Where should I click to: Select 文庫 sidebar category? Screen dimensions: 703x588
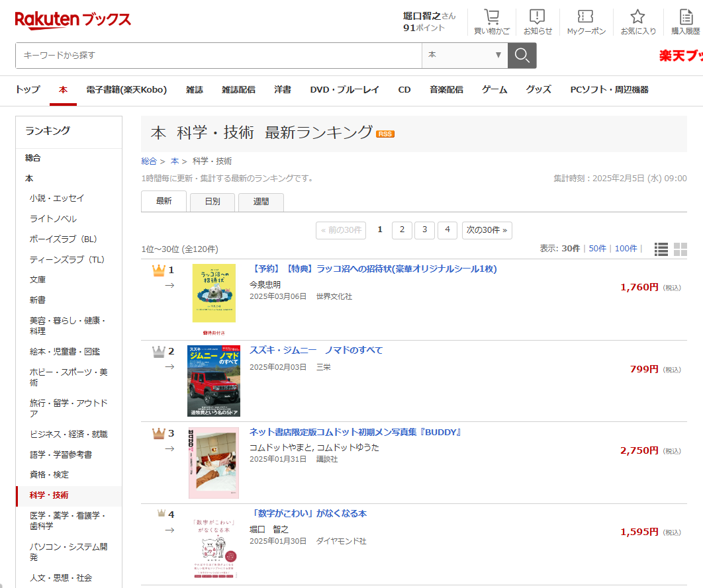[x=38, y=280]
